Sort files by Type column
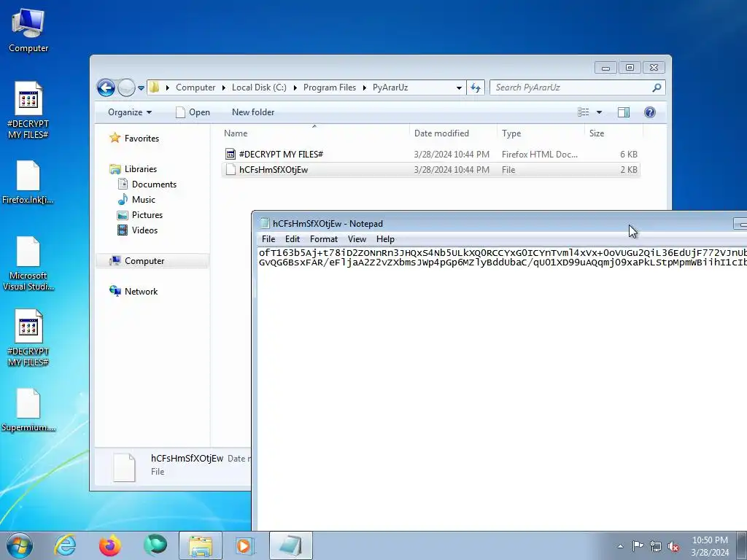Screen dimensions: 747x560 (x=541, y=133)
